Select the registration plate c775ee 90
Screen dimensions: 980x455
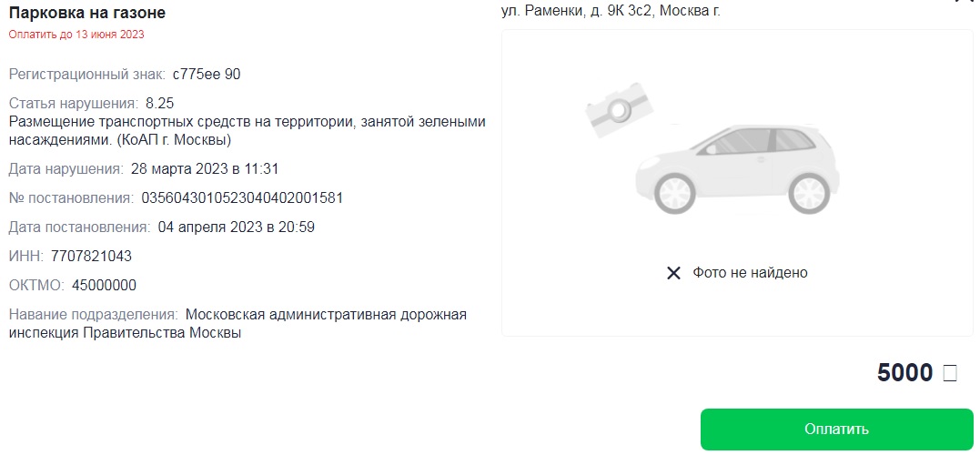[207, 74]
